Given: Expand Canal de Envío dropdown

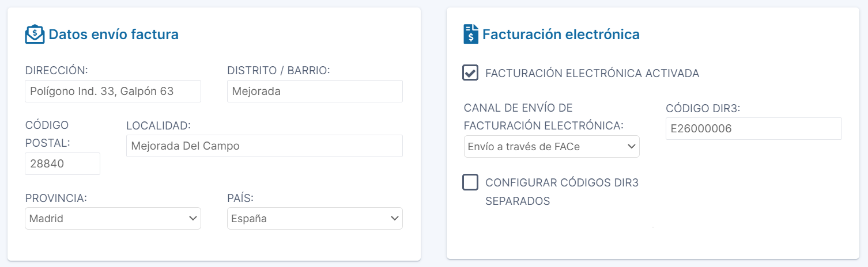Looking at the screenshot, I should pyautogui.click(x=551, y=147).
